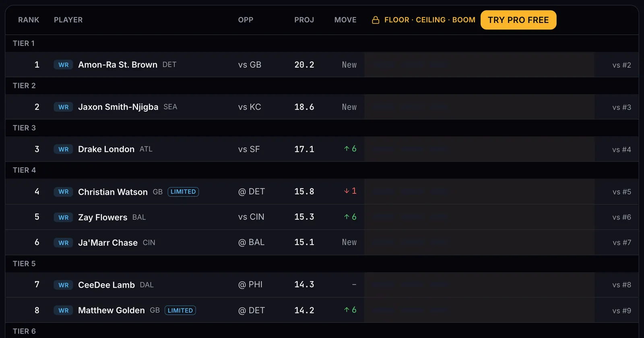This screenshot has width=644, height=338.
Task: Sort by the PROJ column header
Action: pos(304,20)
